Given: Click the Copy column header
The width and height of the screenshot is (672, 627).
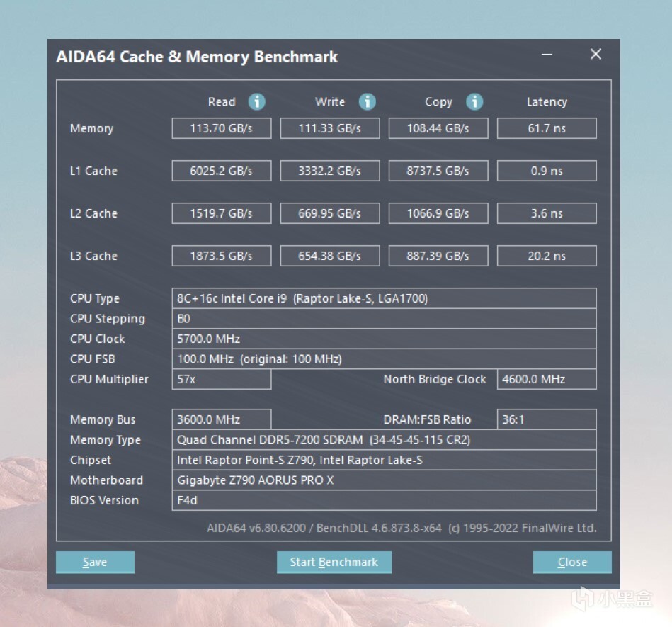Looking at the screenshot, I should point(438,102).
